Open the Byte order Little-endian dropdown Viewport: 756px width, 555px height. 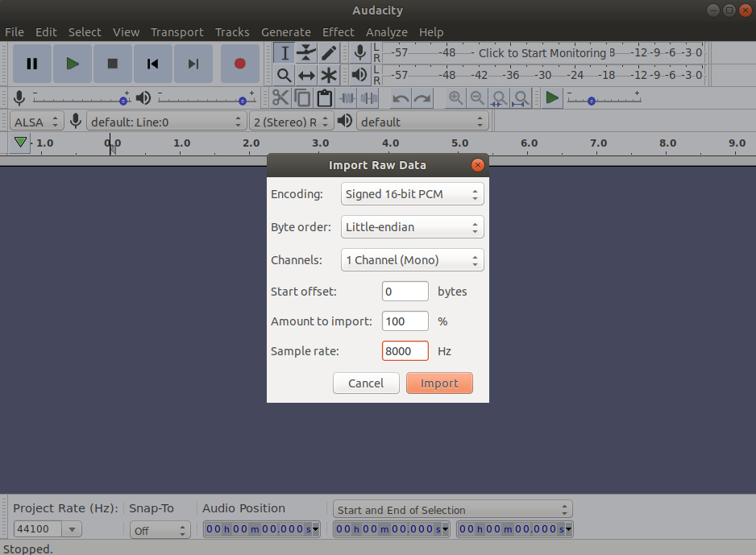pyautogui.click(x=412, y=227)
